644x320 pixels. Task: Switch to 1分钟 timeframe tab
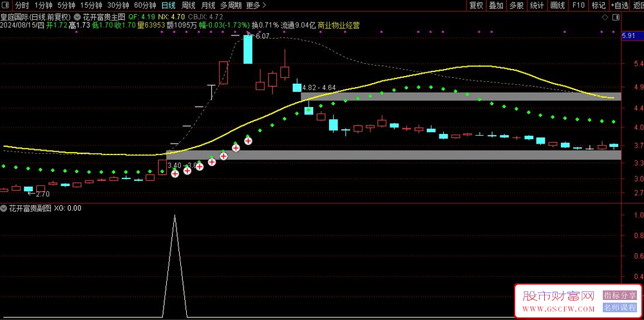[43, 5]
